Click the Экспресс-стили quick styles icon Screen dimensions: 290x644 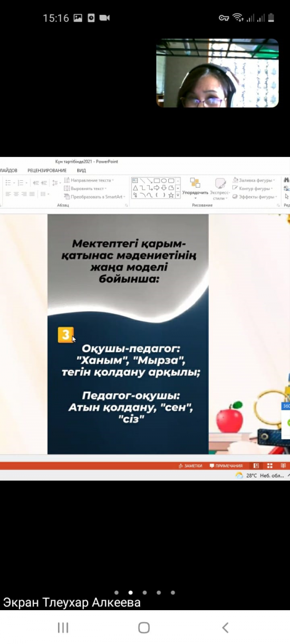(x=220, y=184)
